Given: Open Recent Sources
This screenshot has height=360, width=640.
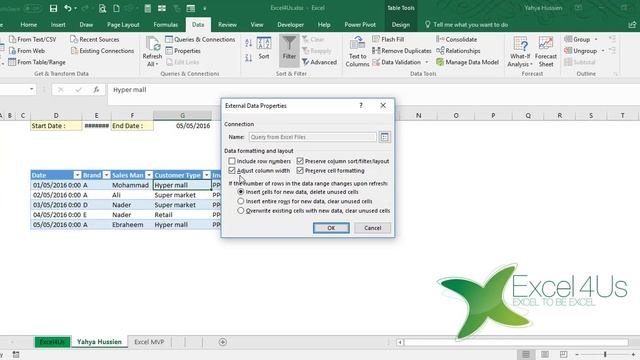Looking at the screenshot, I should 95,39.
